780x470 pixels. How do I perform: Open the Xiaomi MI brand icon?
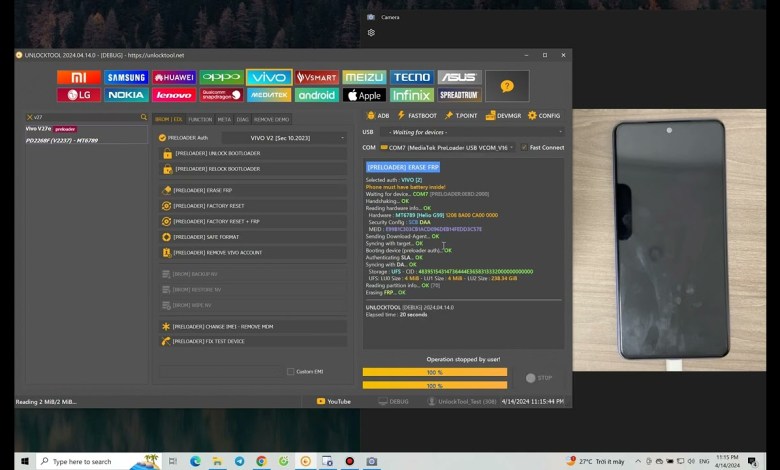[x=79, y=77]
